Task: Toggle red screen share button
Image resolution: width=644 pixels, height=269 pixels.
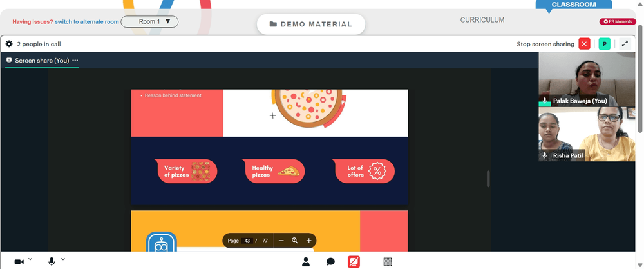Action: (x=354, y=262)
